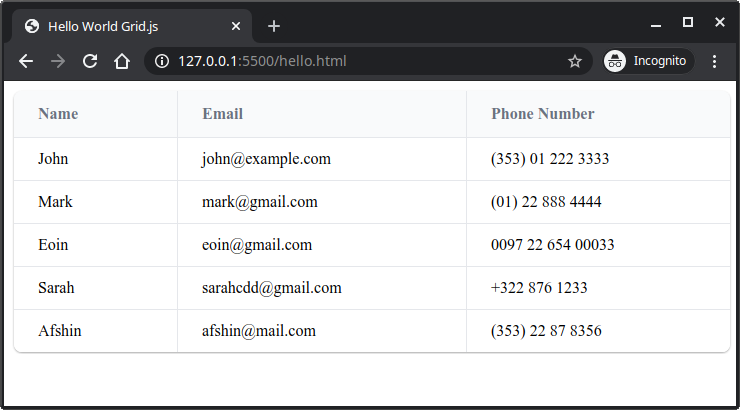Select phone number 0097 22 654 00033
740x410 pixels.
[553, 245]
